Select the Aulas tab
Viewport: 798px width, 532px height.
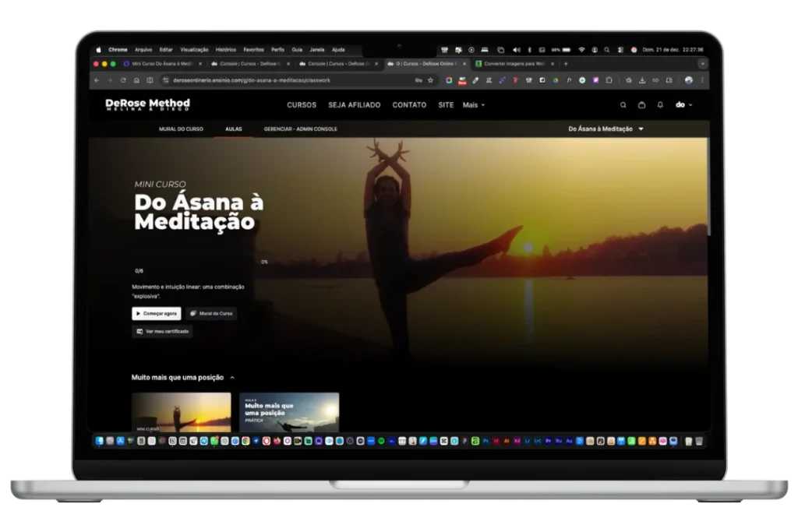tap(234, 129)
